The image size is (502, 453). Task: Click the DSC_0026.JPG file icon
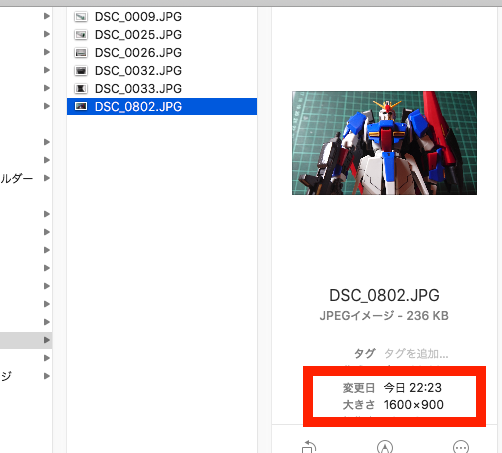click(x=81, y=53)
